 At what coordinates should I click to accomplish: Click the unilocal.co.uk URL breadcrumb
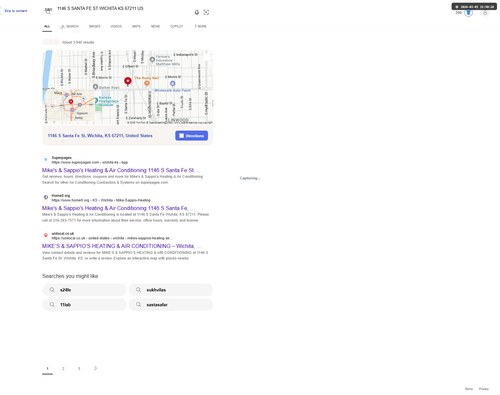coord(112,238)
